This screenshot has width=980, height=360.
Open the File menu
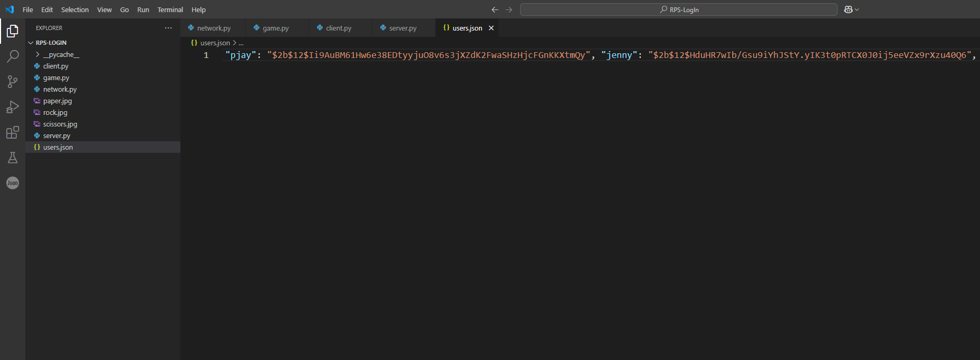(x=28, y=9)
